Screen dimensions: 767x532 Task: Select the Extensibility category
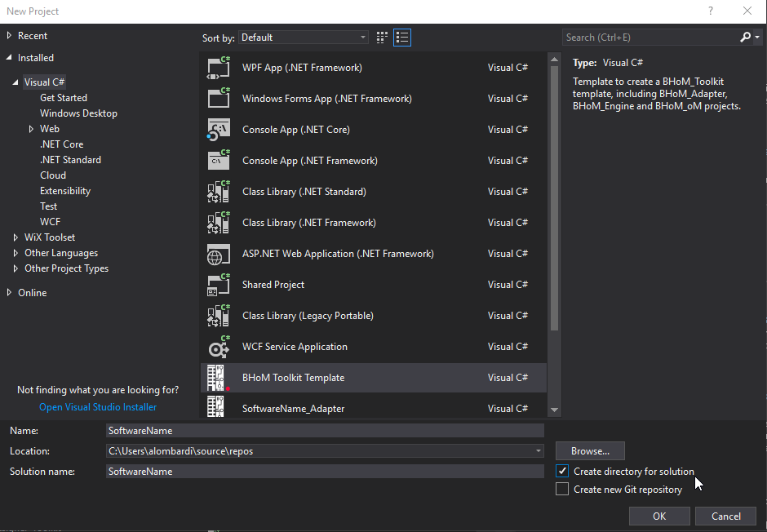tap(65, 191)
